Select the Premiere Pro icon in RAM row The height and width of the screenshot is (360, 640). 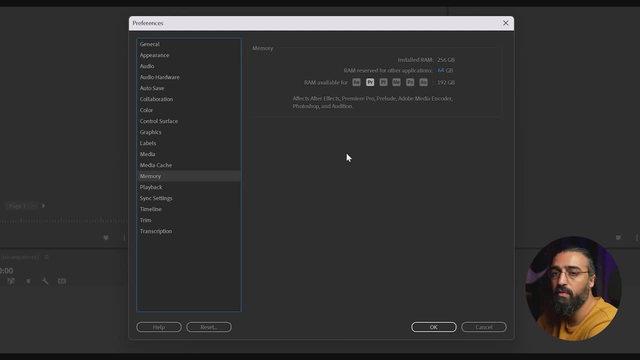(x=370, y=82)
